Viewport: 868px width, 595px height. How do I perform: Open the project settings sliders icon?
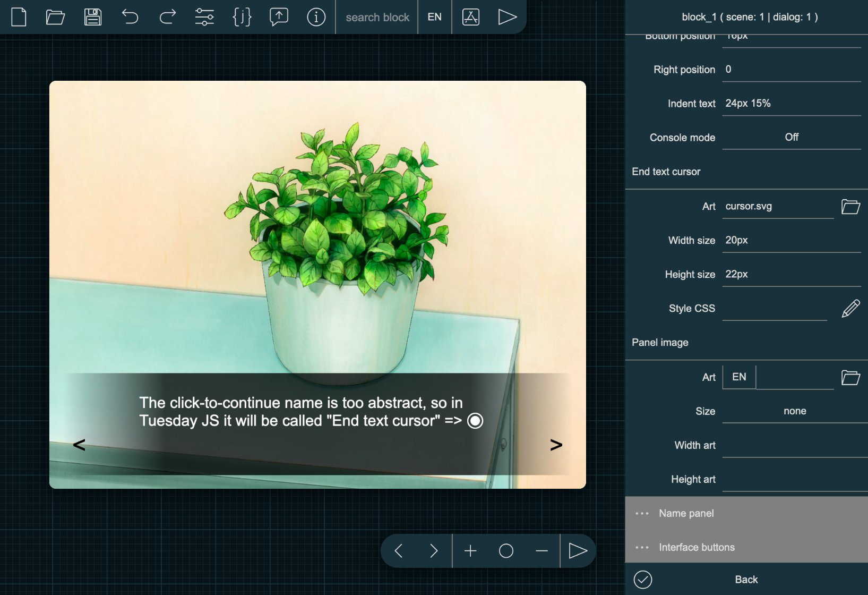[x=204, y=17]
